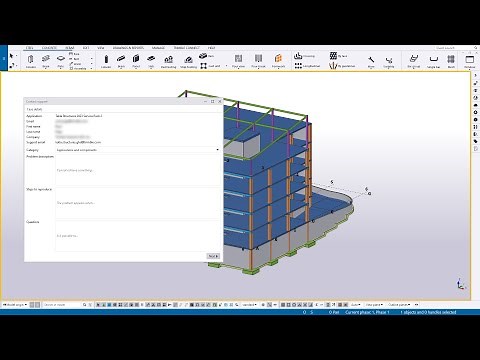480x360 pixels.
Task: Click the Quick Launch search field
Action: [454, 48]
